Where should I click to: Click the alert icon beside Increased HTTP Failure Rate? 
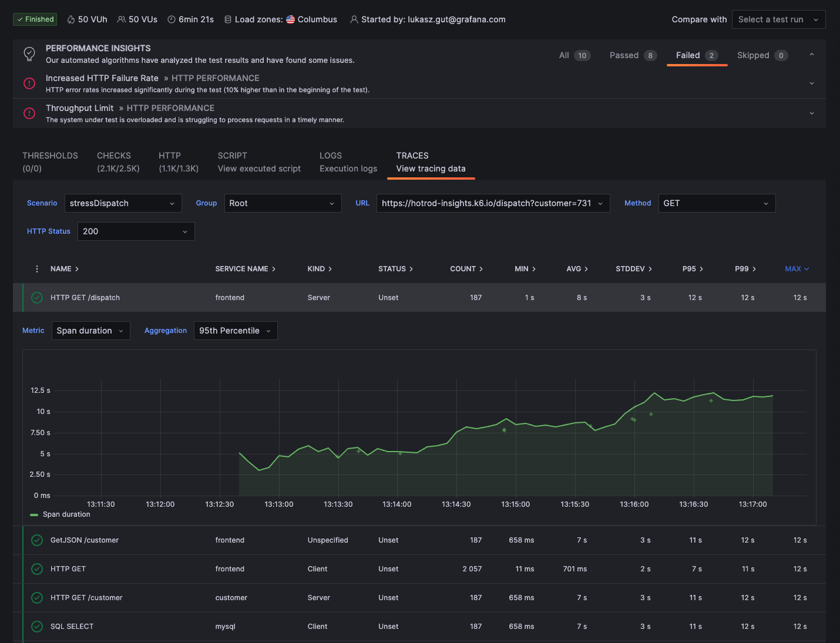(29, 83)
